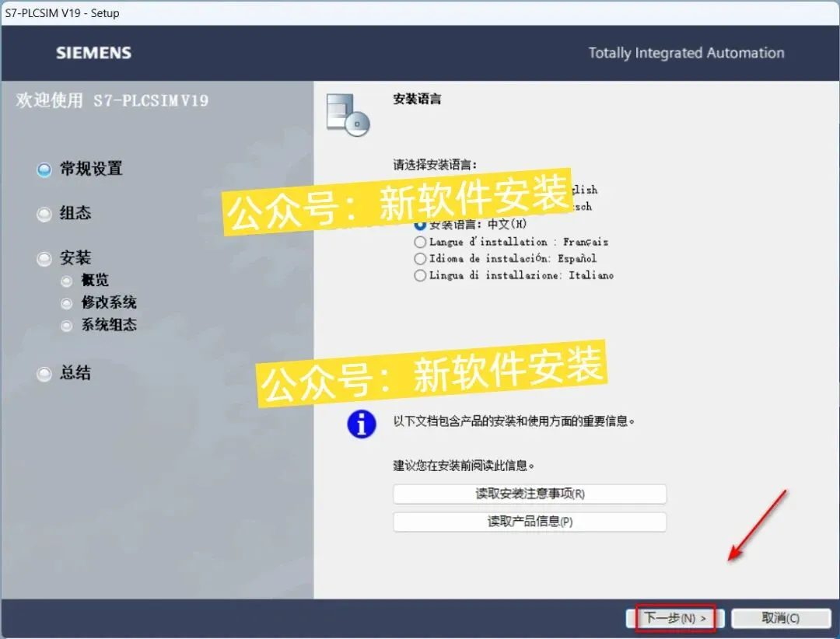The height and width of the screenshot is (639, 840).
Task: Click the 欢迎使用 S7-PLCSIM V19 title
Action: coord(112,100)
